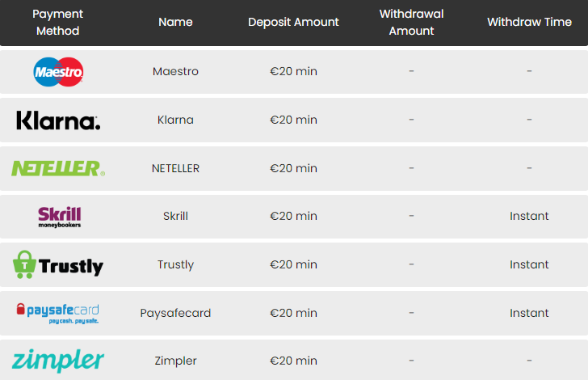Image resolution: width=588 pixels, height=380 pixels.
Task: Click the Klarna logo
Action: (x=58, y=120)
